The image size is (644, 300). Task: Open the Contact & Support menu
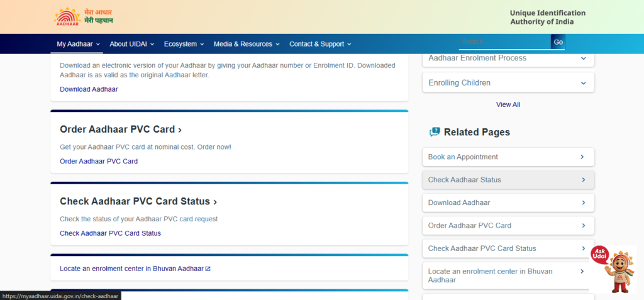click(x=320, y=44)
